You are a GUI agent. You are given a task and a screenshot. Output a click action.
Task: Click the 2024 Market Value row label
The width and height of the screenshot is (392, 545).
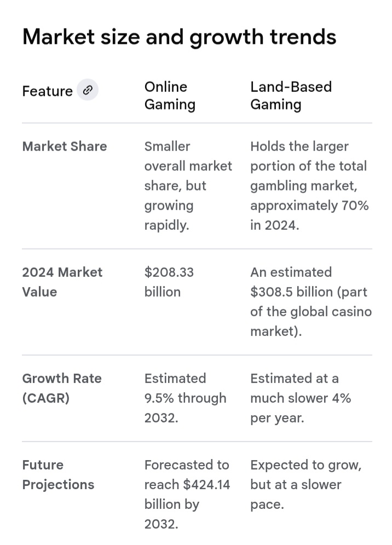pyautogui.click(x=62, y=282)
